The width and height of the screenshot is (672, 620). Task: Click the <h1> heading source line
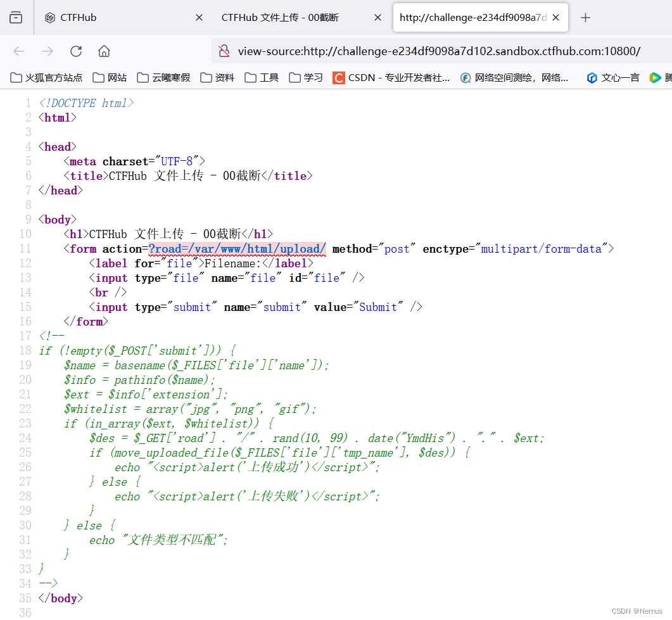[x=168, y=234]
